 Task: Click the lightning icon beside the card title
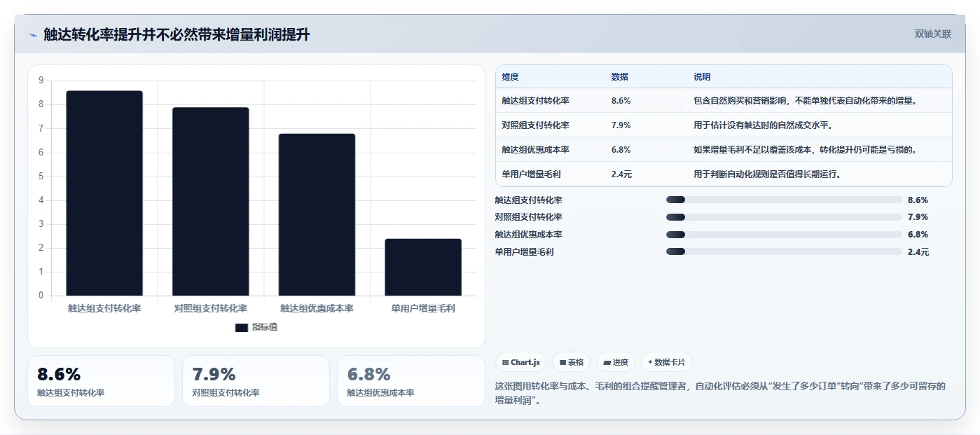tap(33, 35)
